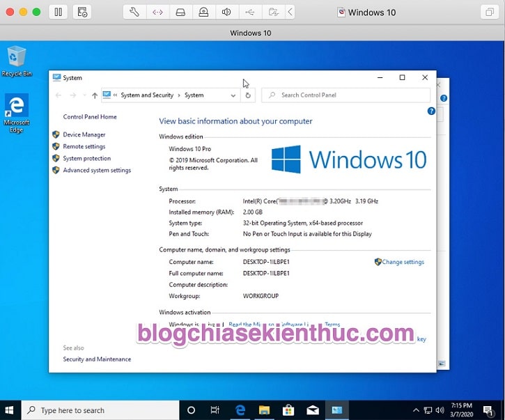Click System and Security breadcrumb
This screenshot has width=505, height=420.
tap(147, 95)
